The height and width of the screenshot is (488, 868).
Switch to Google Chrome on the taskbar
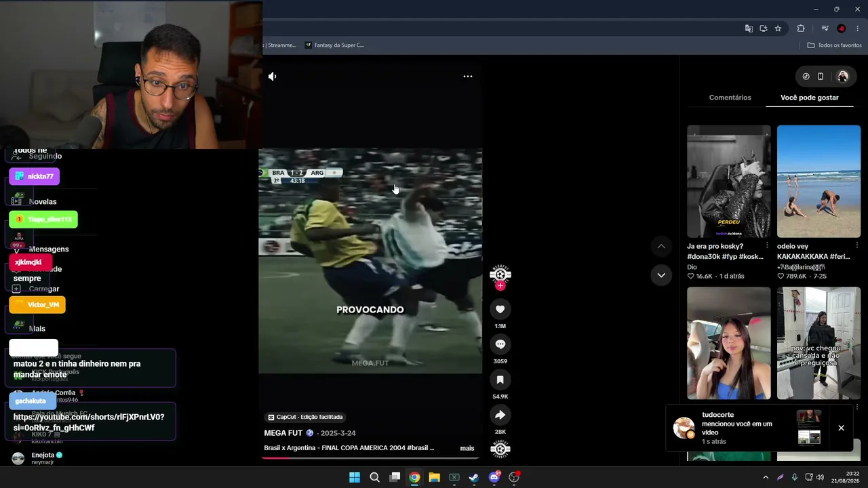(x=414, y=477)
